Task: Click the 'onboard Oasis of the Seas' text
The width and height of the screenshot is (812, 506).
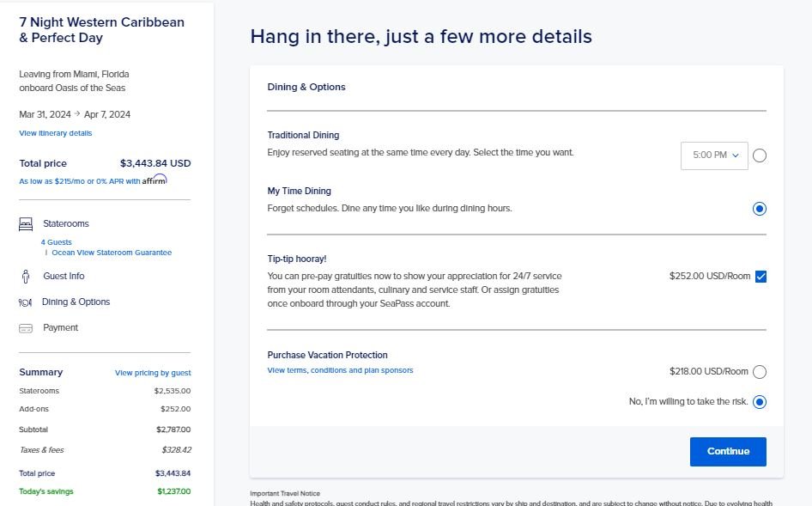Action: (72, 88)
